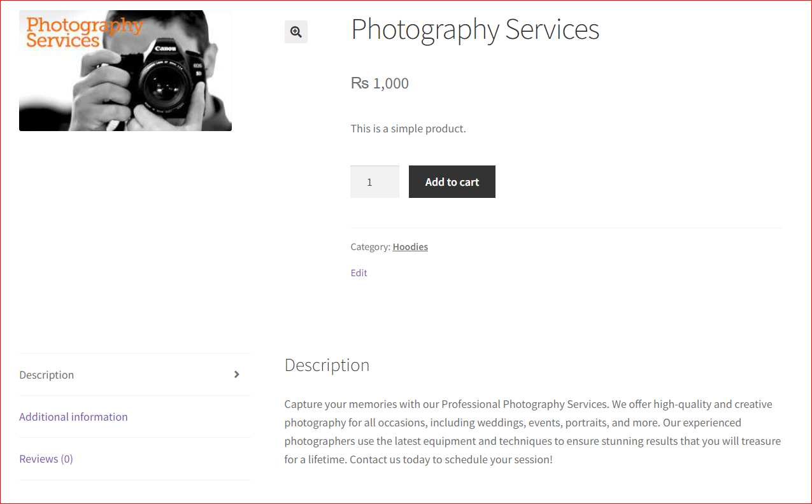Select the Description tab
The width and height of the screenshot is (812, 504).
pos(46,375)
